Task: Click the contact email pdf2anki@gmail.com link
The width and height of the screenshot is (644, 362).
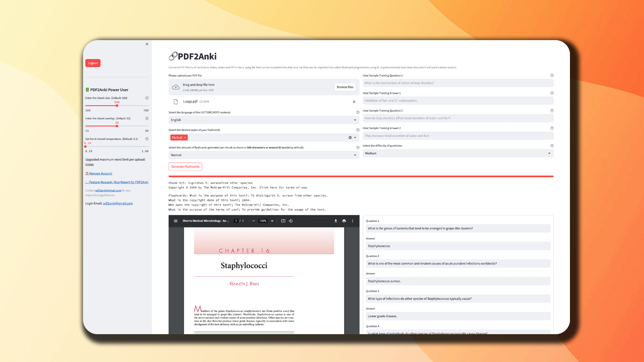Action: click(108, 190)
